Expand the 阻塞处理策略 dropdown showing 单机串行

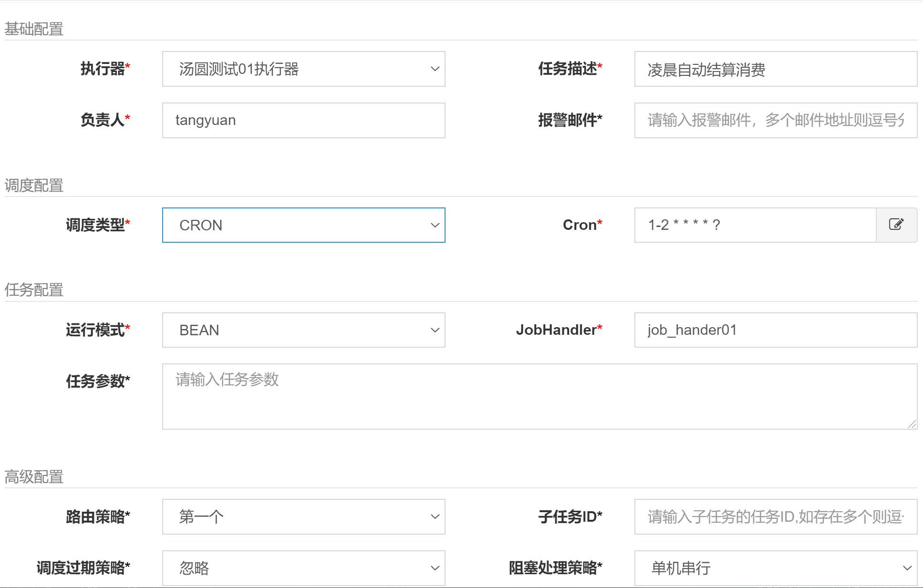pyautogui.click(x=776, y=568)
